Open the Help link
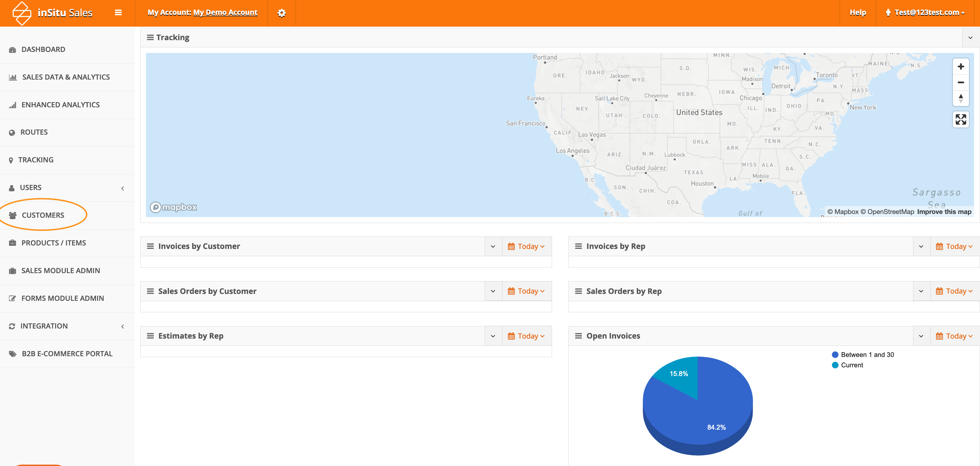 tap(857, 13)
